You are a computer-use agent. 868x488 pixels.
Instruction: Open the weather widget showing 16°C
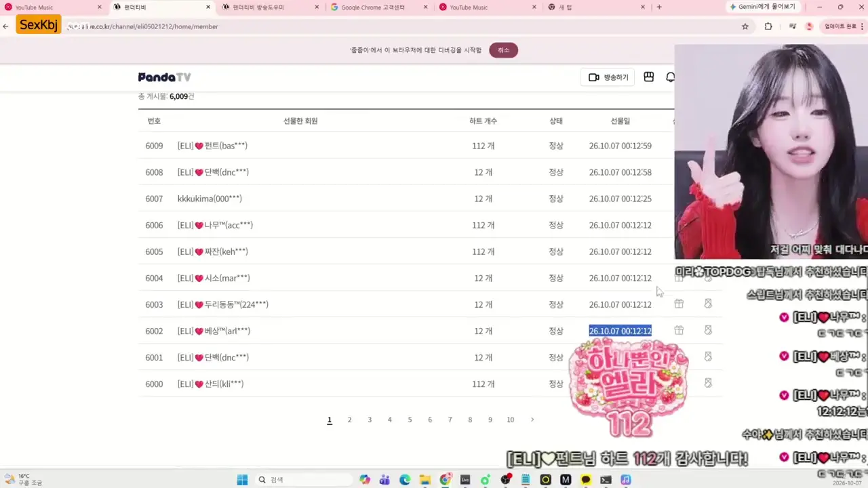(x=24, y=479)
